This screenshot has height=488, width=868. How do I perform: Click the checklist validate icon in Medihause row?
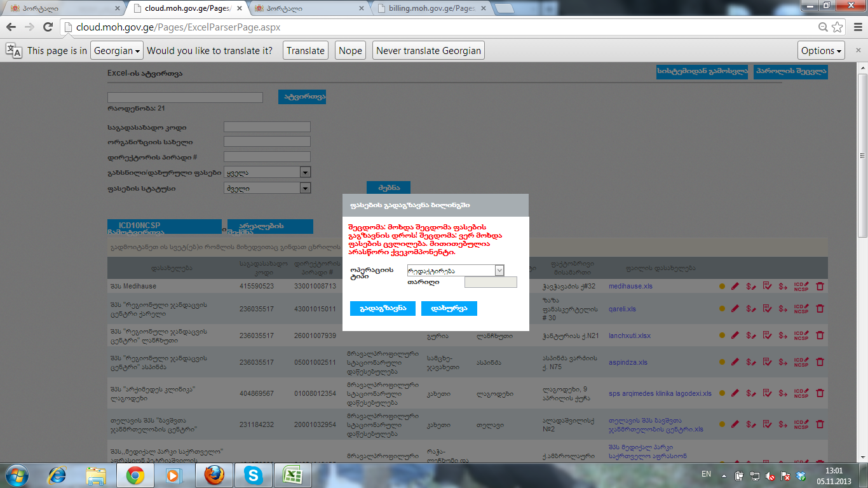click(x=767, y=287)
